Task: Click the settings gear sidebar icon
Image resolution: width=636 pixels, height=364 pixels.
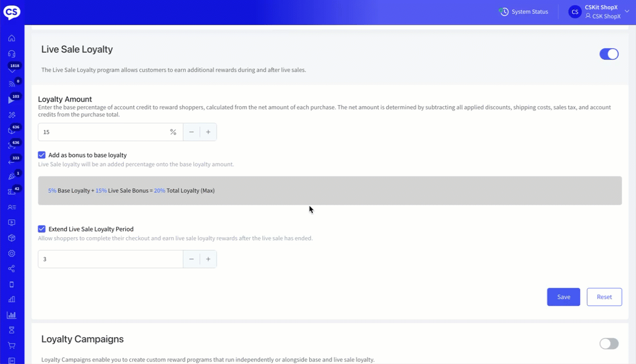Action: click(x=11, y=253)
